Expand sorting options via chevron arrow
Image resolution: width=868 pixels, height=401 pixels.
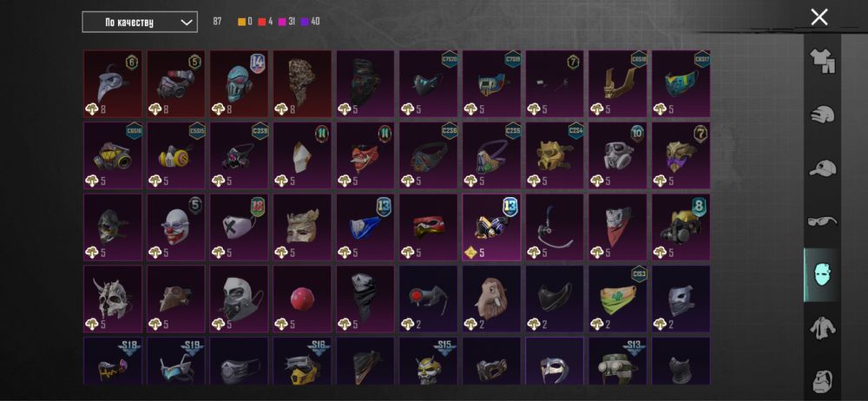[x=187, y=23]
